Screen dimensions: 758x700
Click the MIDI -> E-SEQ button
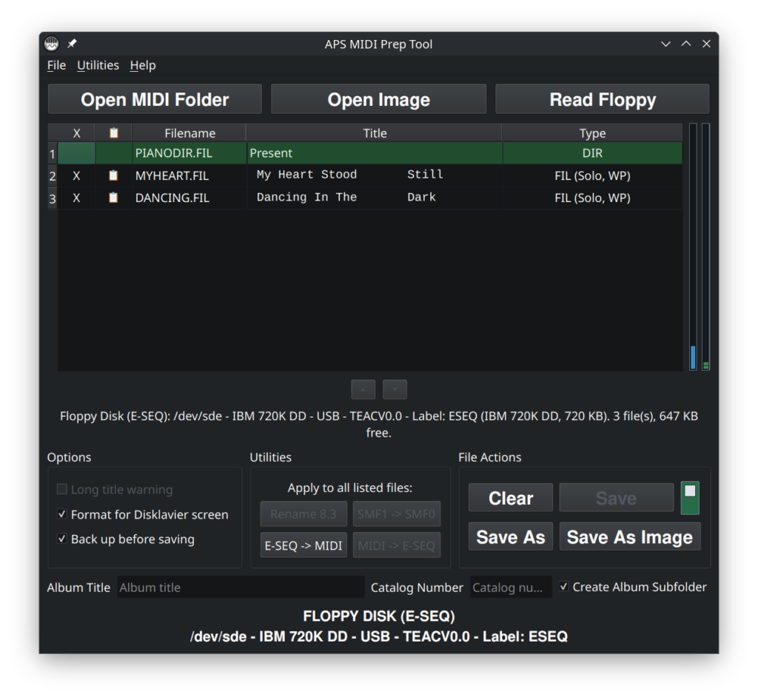(x=397, y=545)
